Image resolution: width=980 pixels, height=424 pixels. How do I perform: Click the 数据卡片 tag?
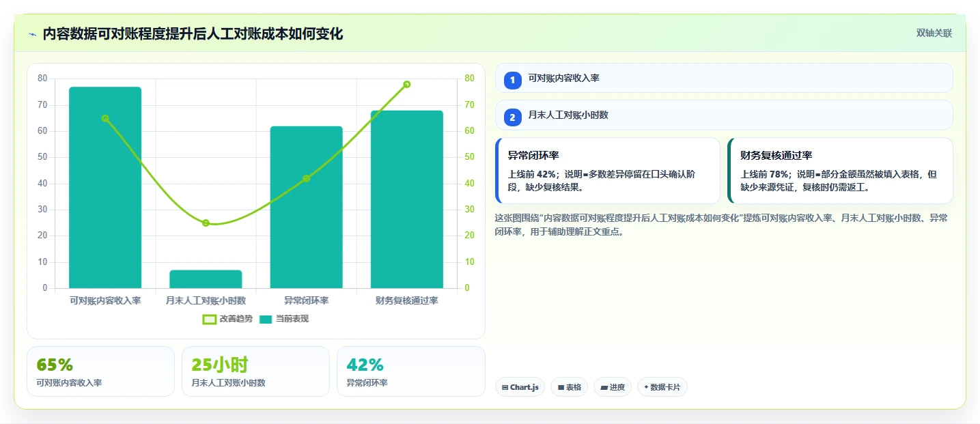662,387
